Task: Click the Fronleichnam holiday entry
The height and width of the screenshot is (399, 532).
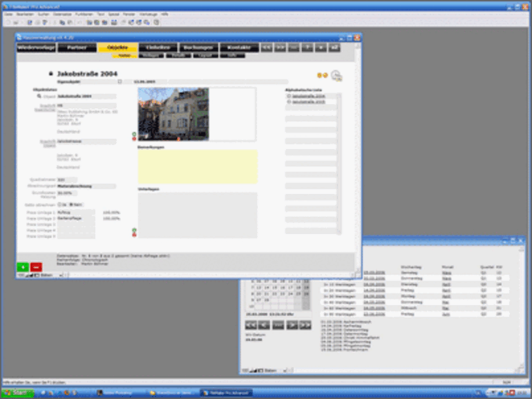Action: (344, 349)
